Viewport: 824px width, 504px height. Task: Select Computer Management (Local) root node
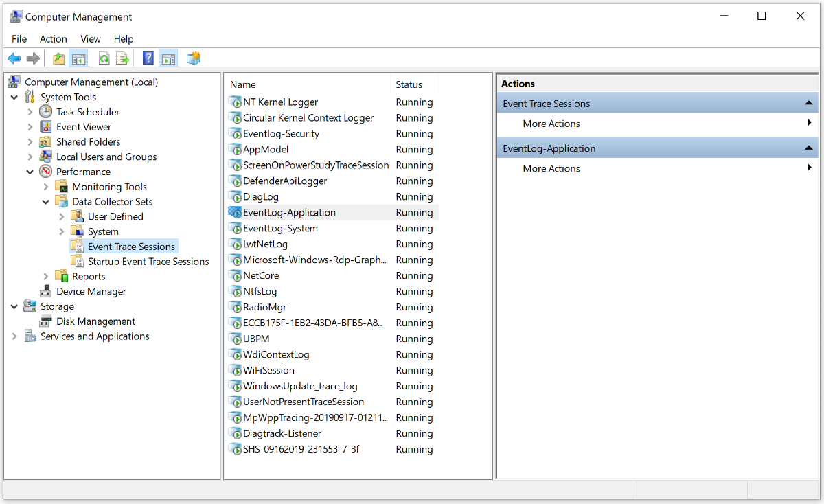(91, 82)
